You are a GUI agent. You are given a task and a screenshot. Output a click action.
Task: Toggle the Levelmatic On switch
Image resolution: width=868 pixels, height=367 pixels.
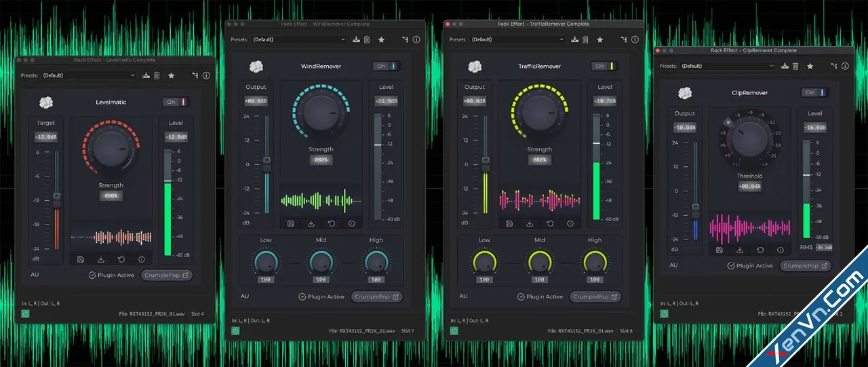177,102
